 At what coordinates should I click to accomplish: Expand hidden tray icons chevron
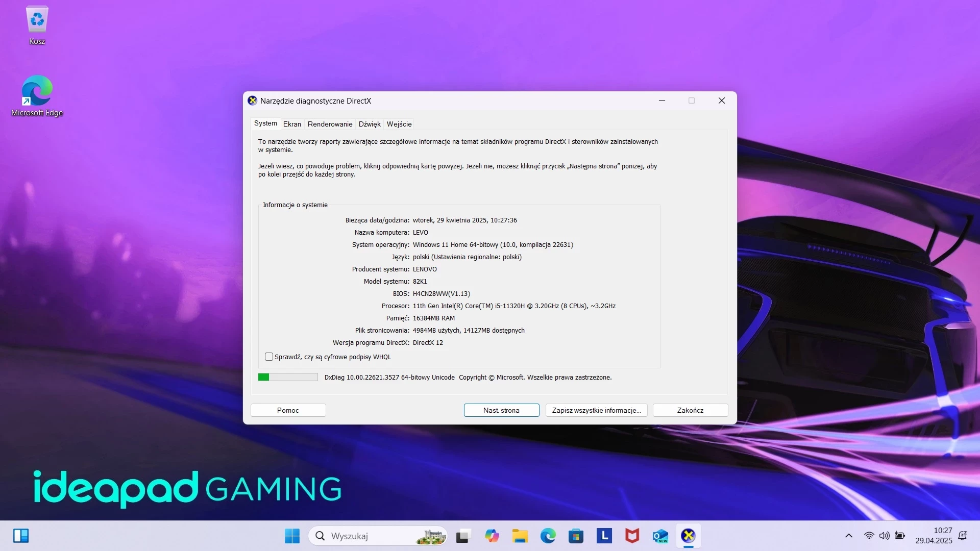(x=849, y=536)
